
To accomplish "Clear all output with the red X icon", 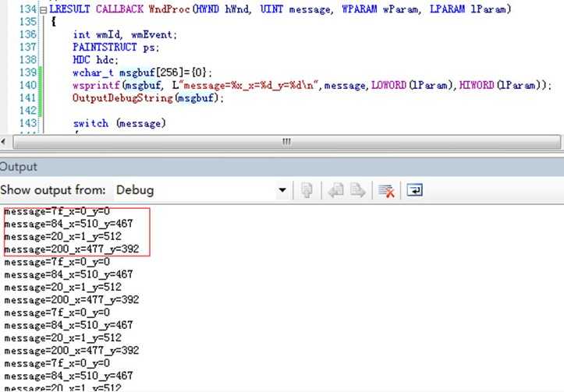I will (386, 190).
